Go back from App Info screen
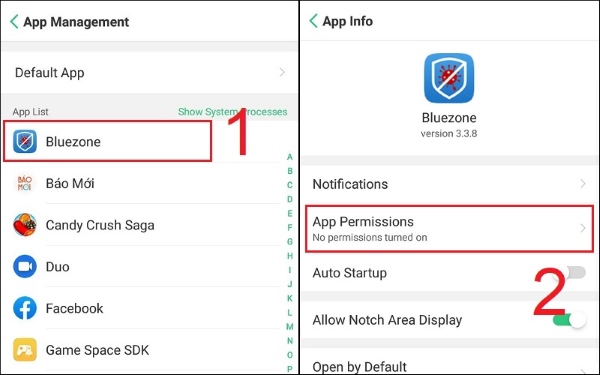Image resolution: width=600 pixels, height=375 pixels. (313, 21)
